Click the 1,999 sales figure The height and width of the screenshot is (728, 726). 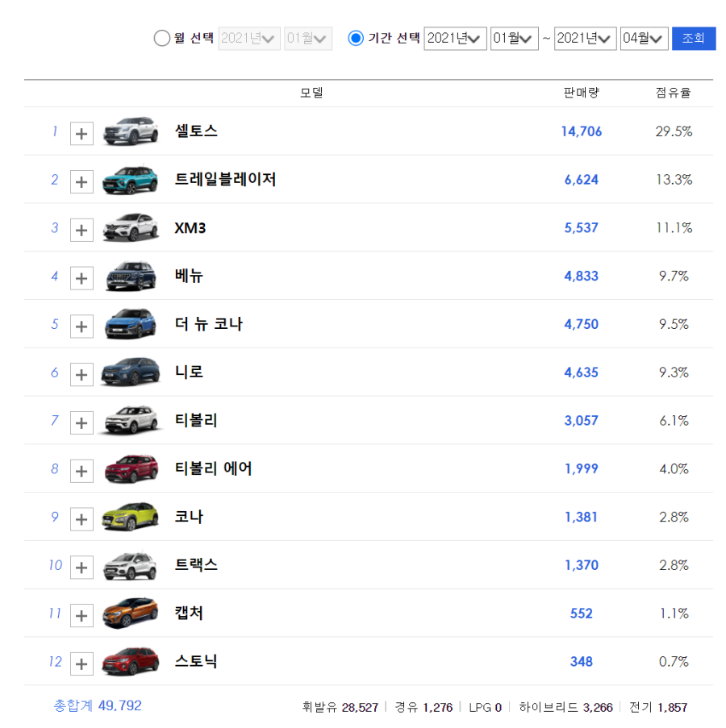click(581, 469)
